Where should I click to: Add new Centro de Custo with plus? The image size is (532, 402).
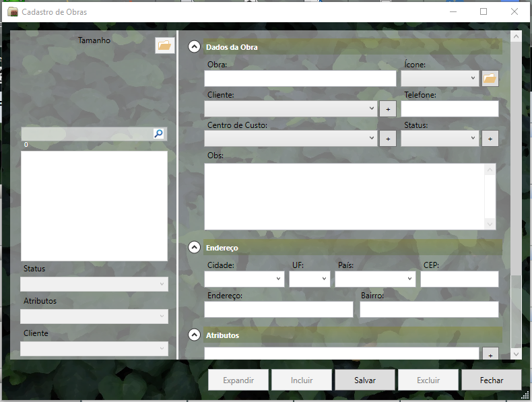click(388, 139)
